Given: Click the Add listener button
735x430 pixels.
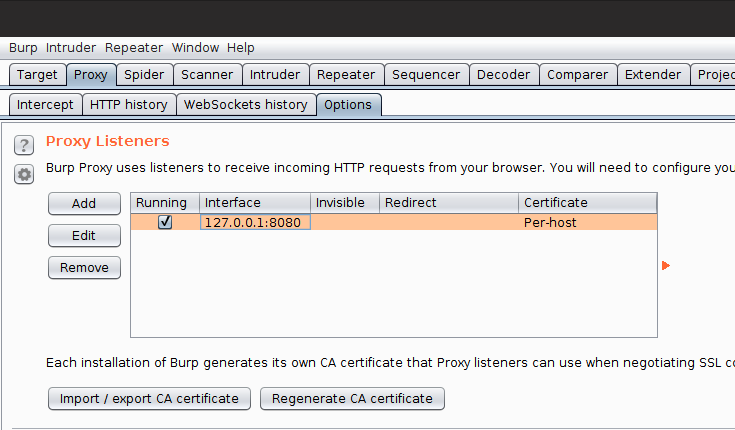Looking at the screenshot, I should pyautogui.click(x=84, y=204).
